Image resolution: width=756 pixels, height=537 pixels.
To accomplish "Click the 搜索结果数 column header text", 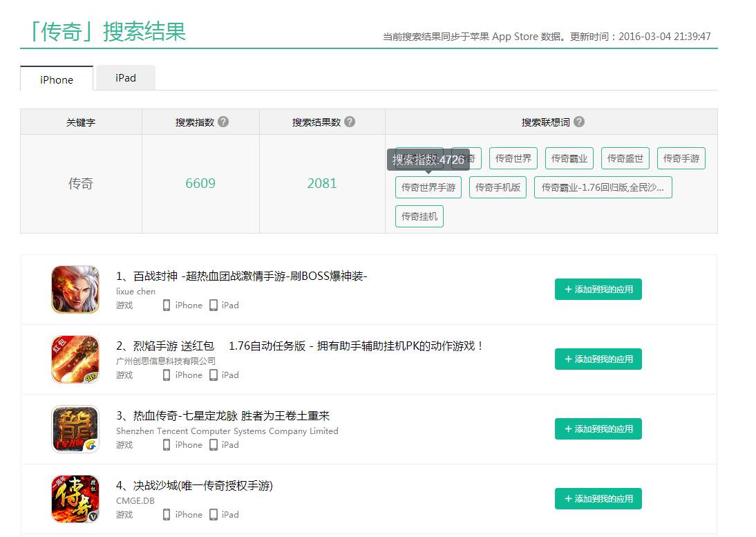I will 316,122.
